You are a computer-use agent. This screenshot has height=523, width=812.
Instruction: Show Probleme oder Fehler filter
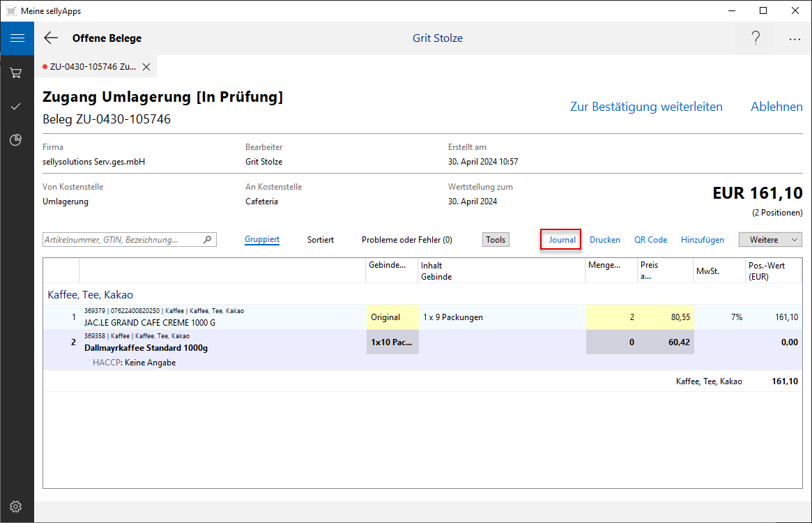(406, 239)
